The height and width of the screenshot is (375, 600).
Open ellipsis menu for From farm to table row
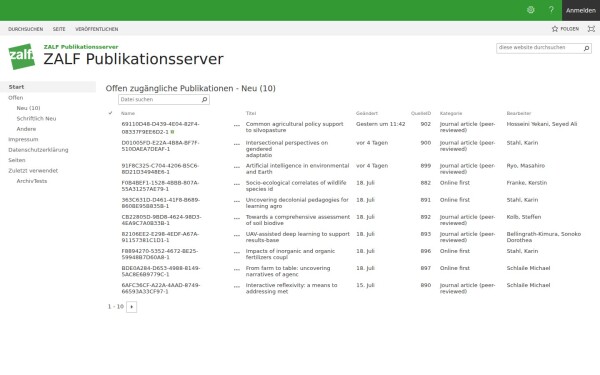tap(237, 269)
